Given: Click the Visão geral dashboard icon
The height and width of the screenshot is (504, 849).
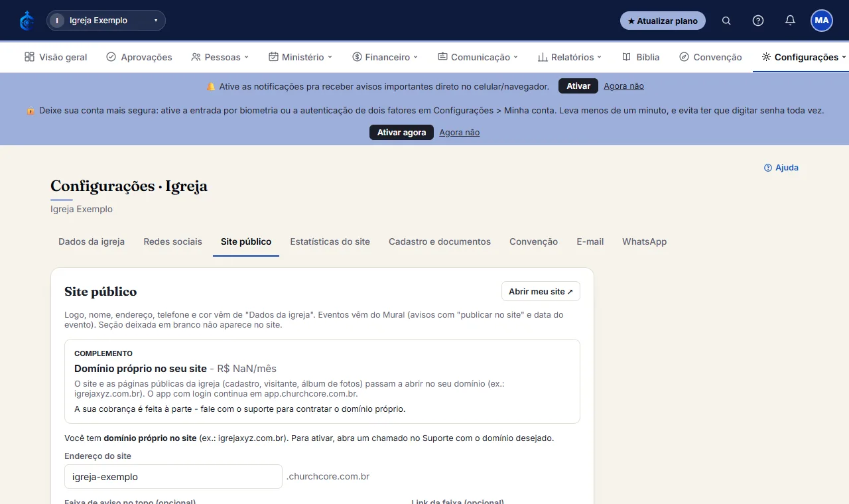Looking at the screenshot, I should 29,57.
